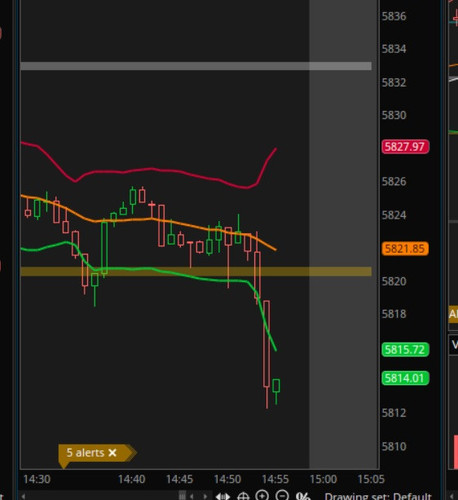Screen dimensions: 458x500
Task: Toggle the percent scale icon
Action: pyautogui.click(x=303, y=496)
